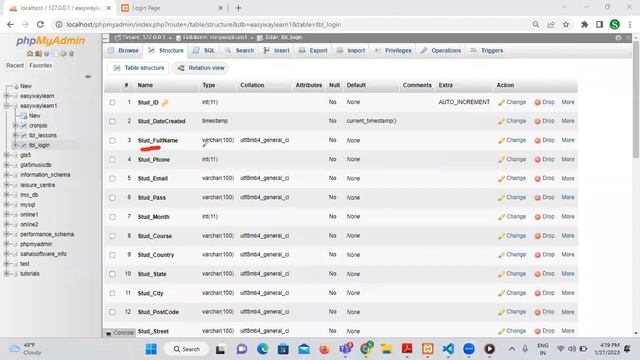
Task: Click Change icon for Stud_Month row
Action: click(x=502, y=217)
